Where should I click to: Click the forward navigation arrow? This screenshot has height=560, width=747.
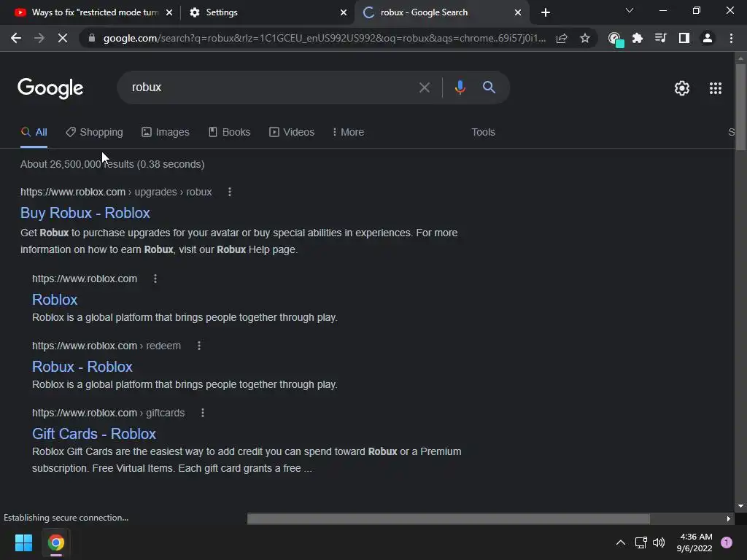click(x=39, y=38)
